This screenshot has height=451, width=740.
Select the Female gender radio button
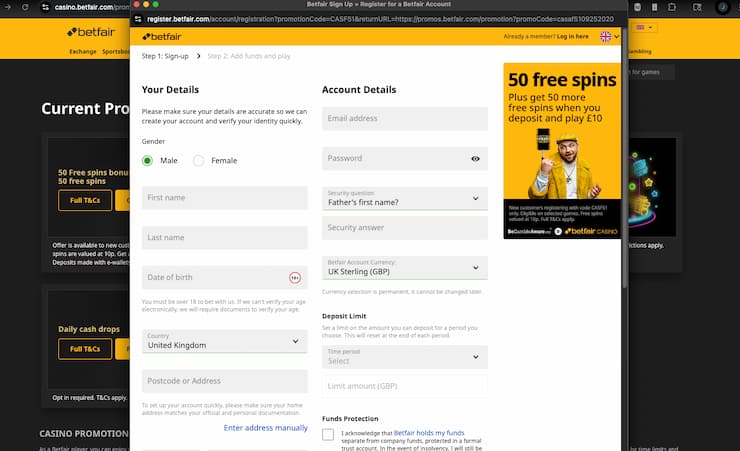(x=199, y=161)
